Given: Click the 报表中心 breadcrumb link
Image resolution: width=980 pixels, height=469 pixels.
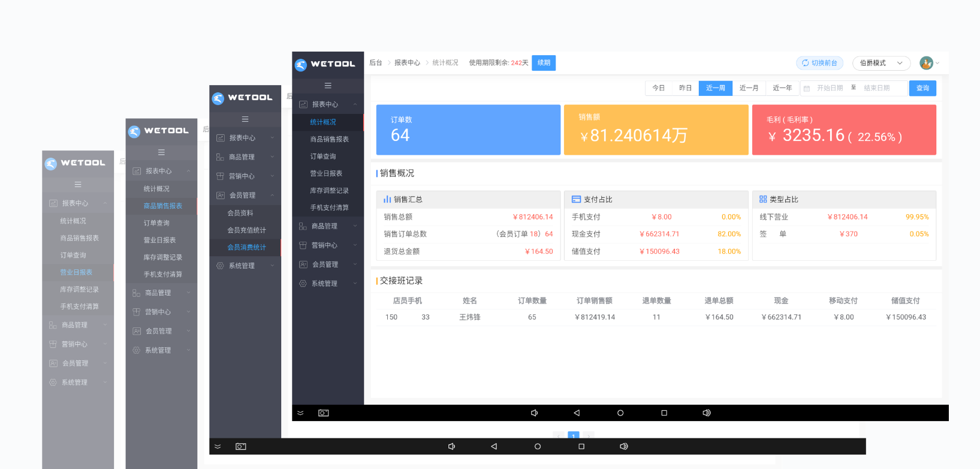Looking at the screenshot, I should click(407, 63).
